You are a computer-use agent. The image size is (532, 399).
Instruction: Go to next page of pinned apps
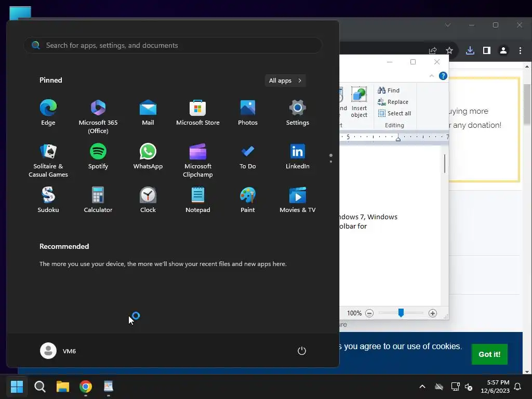point(331,162)
